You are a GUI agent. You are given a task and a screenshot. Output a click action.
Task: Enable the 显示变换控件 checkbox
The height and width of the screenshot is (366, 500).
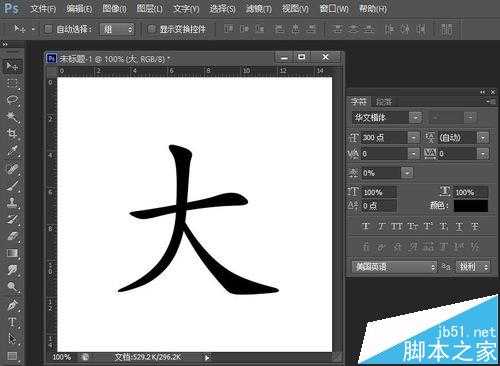(152, 29)
